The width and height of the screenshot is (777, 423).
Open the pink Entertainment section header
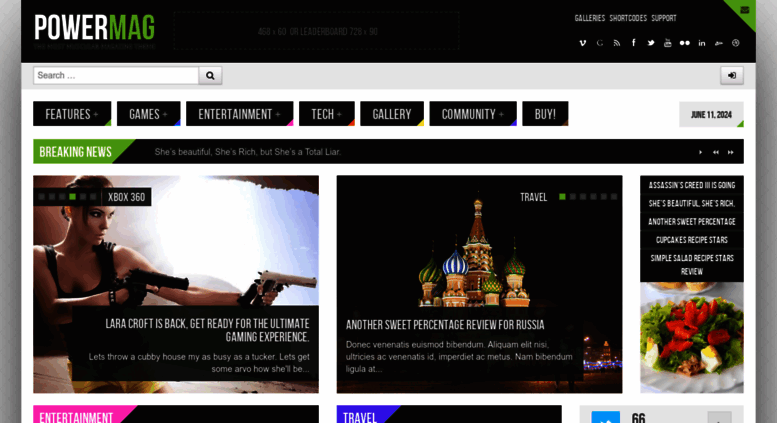tap(76, 417)
